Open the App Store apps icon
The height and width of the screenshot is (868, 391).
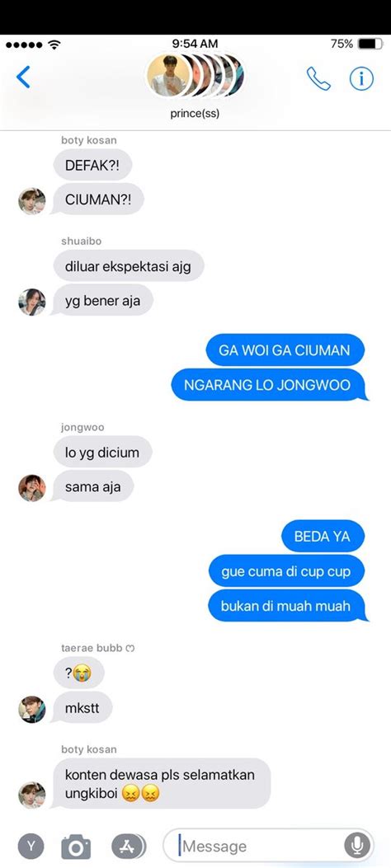(129, 846)
